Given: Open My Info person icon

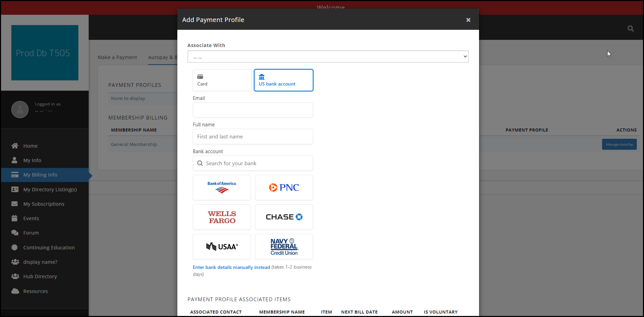Looking at the screenshot, I should 14,160.
